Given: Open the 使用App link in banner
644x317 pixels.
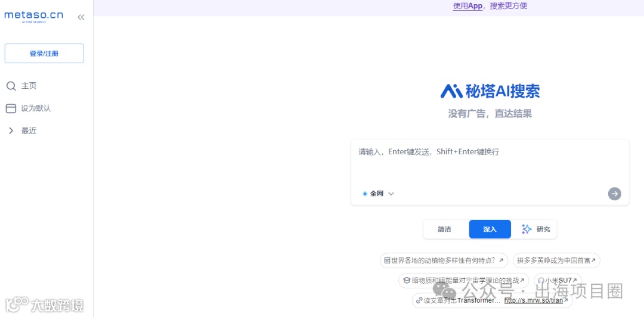Looking at the screenshot, I should coord(467,6).
